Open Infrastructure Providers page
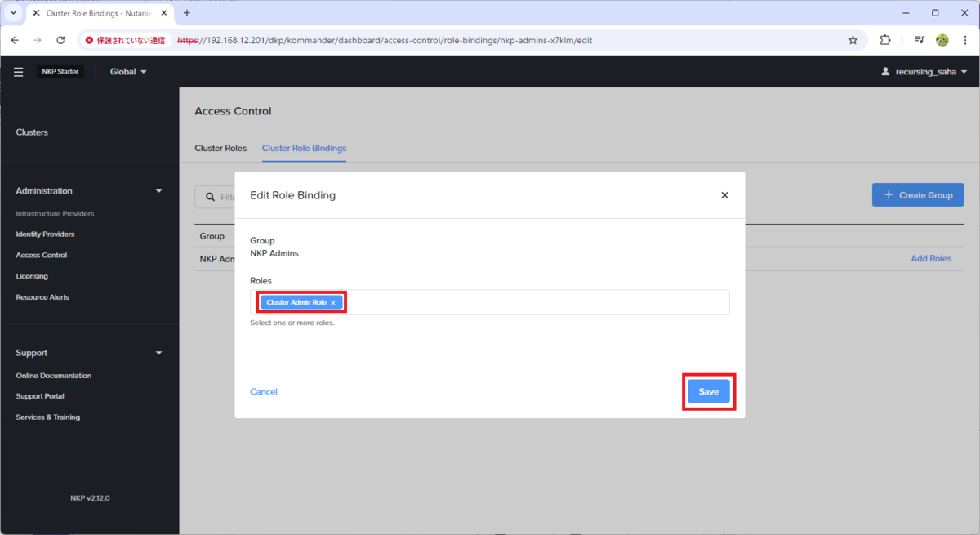 pos(55,214)
